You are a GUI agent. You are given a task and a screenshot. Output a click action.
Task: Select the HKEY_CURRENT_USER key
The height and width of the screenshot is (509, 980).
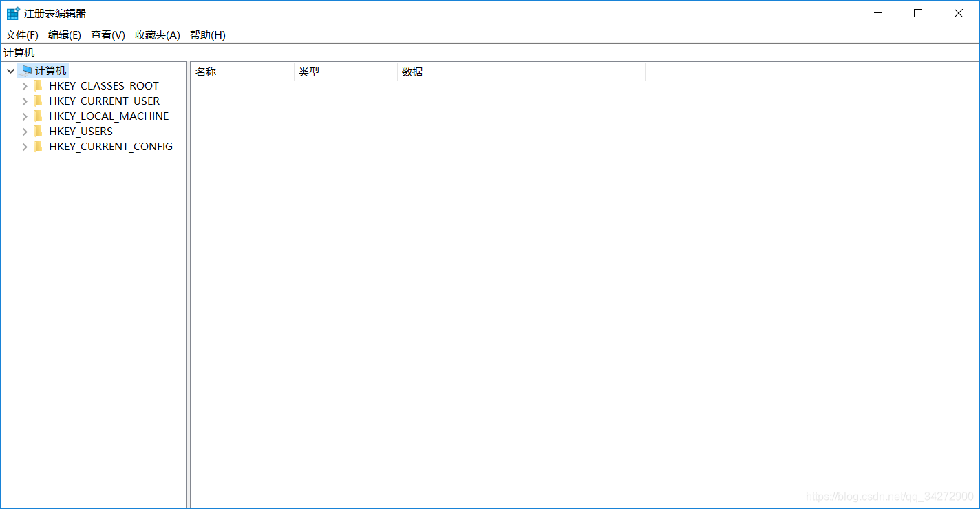105,101
